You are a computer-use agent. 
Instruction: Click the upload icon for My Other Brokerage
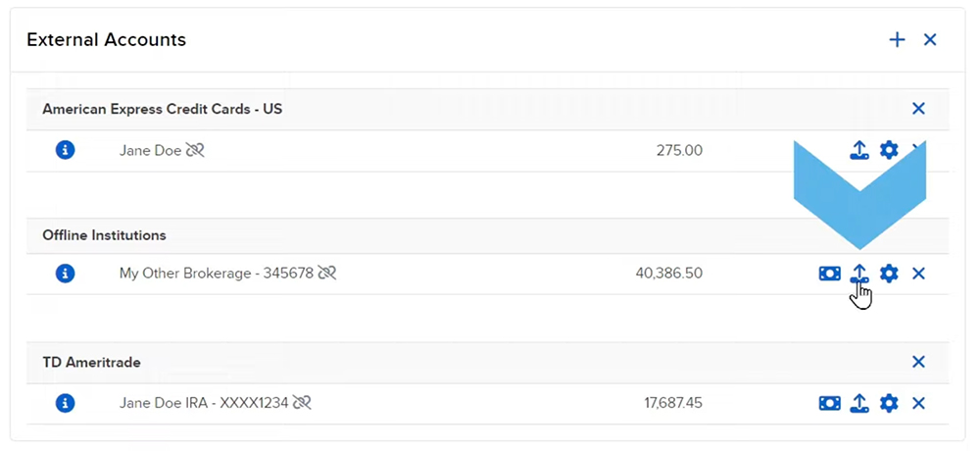pyautogui.click(x=858, y=274)
